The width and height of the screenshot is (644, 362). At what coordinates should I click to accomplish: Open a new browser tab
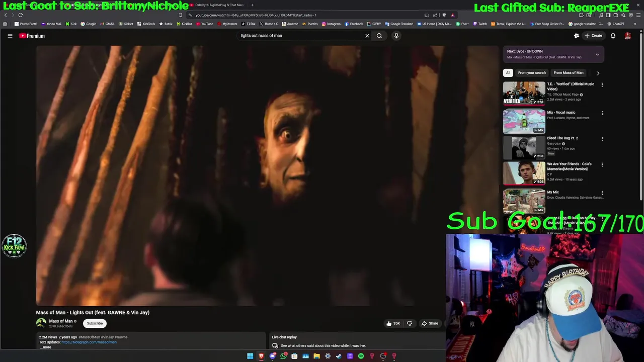[x=253, y=5]
